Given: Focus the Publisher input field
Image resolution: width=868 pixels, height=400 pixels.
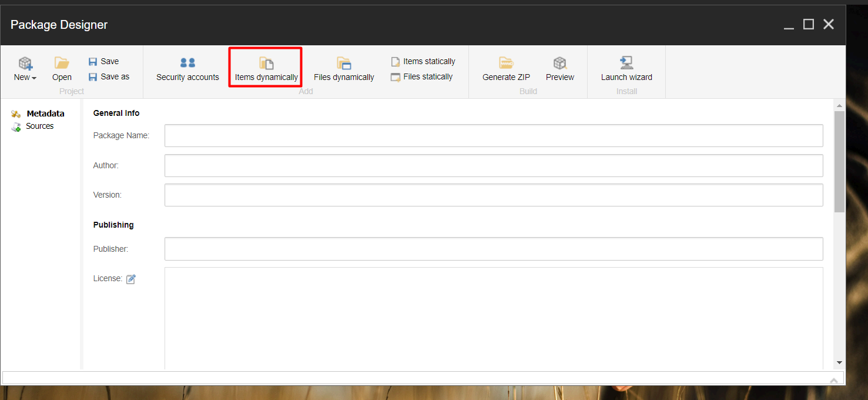Looking at the screenshot, I should [x=494, y=249].
